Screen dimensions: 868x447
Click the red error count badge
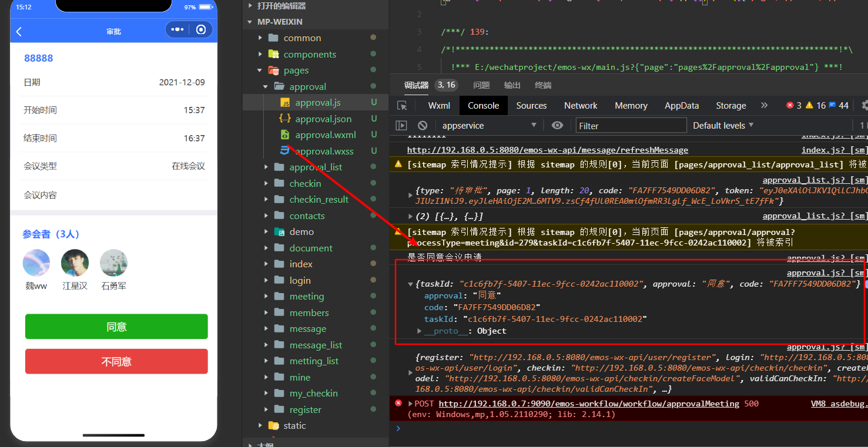pyautogui.click(x=794, y=106)
